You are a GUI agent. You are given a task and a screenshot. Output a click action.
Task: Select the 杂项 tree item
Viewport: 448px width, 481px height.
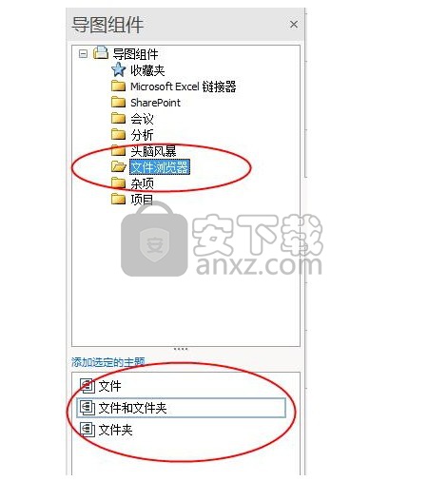coord(142,183)
